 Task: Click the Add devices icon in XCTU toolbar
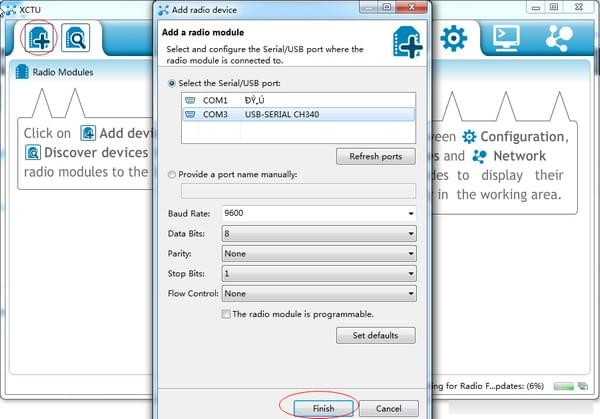(x=39, y=38)
